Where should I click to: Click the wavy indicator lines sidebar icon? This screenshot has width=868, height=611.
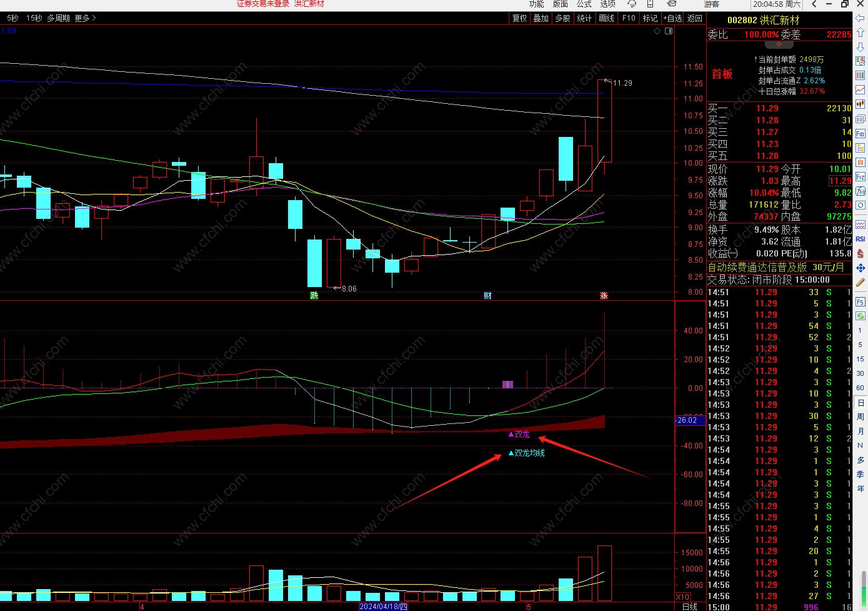click(861, 225)
